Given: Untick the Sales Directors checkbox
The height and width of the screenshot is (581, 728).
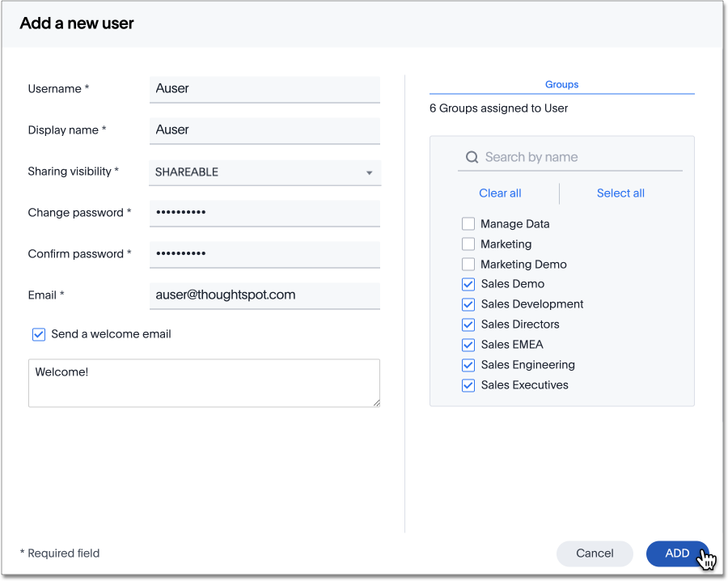Looking at the screenshot, I should coord(468,324).
